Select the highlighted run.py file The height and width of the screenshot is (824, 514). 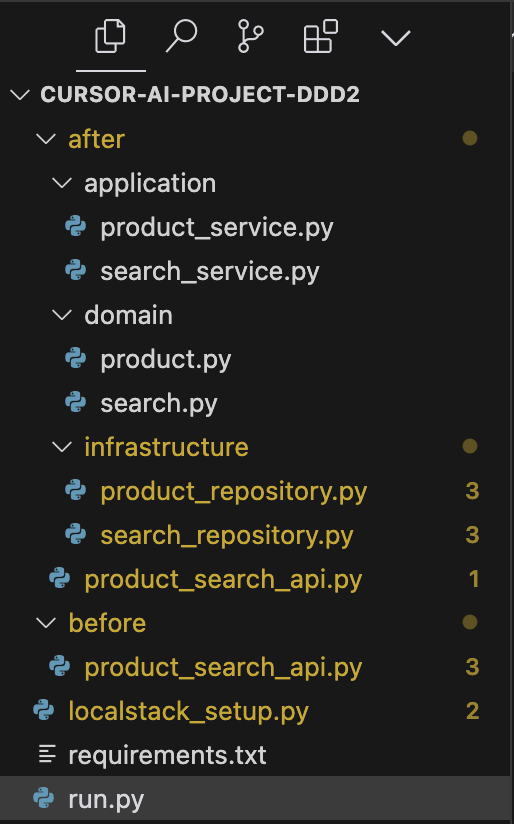pyautogui.click(x=257, y=799)
